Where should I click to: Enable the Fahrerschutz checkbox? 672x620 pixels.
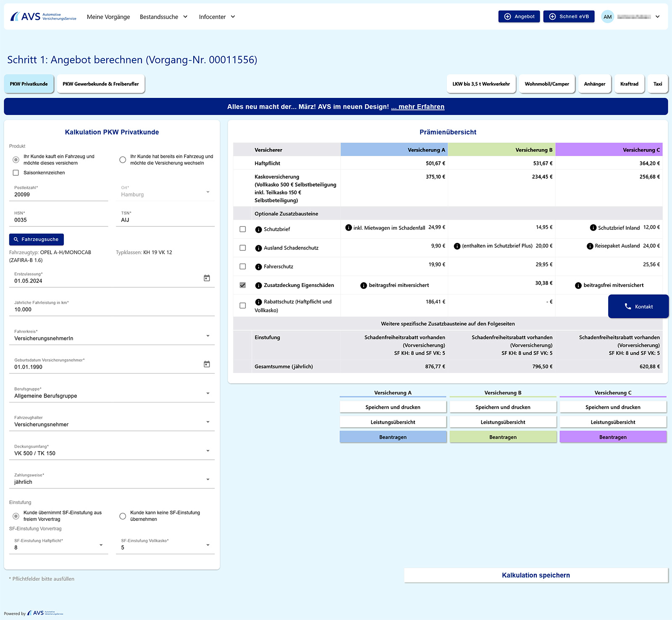(x=243, y=266)
